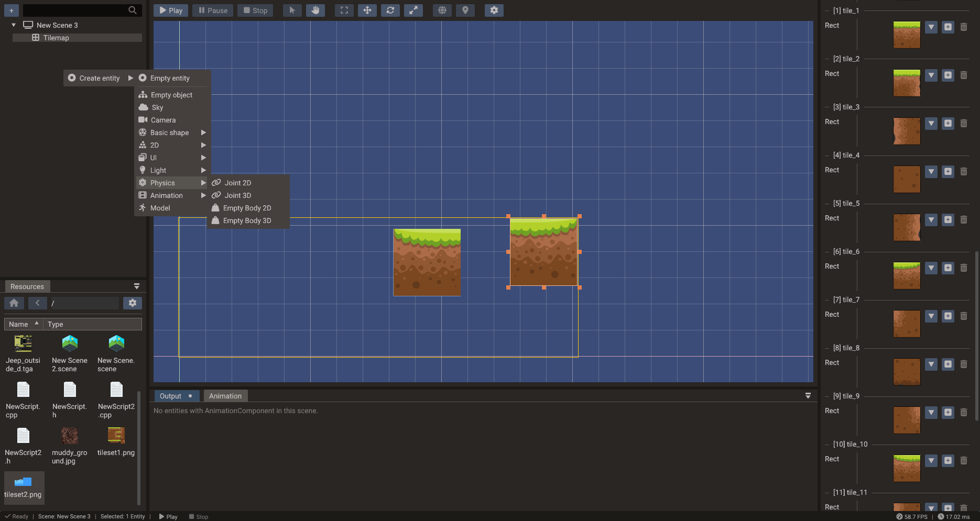This screenshot has height=521, width=980.
Task: Choose Empty Body 3D option
Action: coord(248,220)
